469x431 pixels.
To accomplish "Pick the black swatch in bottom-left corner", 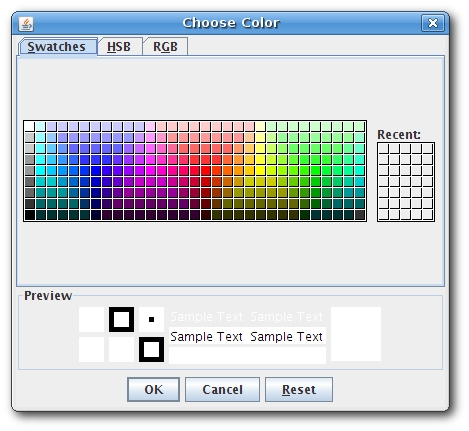I will [x=30, y=214].
